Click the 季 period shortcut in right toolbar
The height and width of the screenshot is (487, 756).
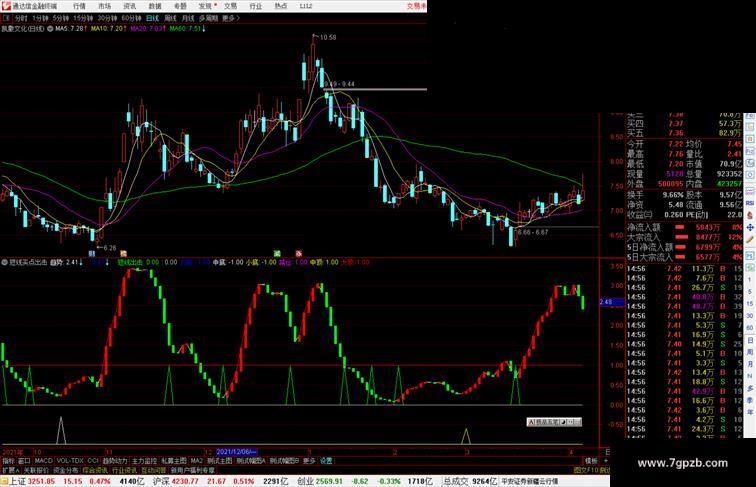pyautogui.click(x=750, y=400)
